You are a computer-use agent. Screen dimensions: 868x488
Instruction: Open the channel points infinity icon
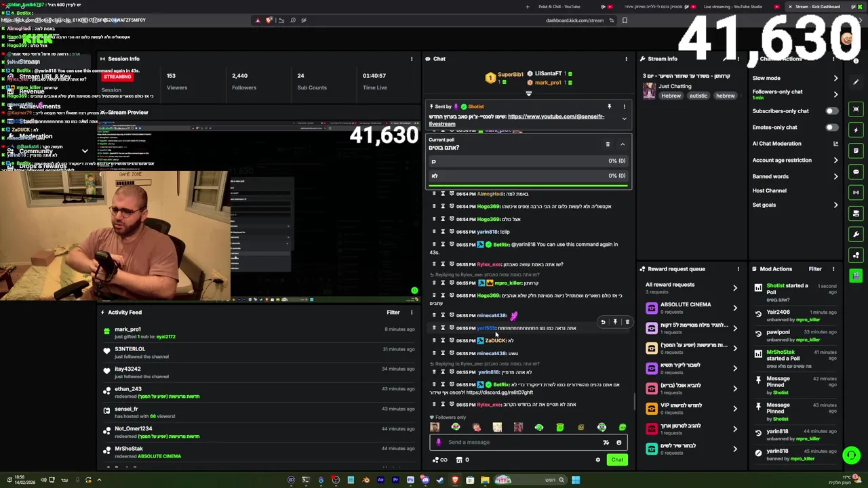(x=439, y=460)
